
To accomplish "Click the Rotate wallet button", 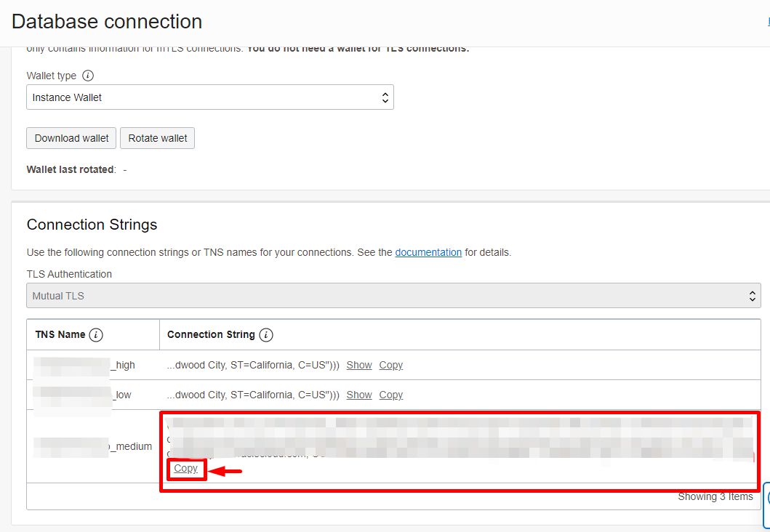I will click(x=157, y=137).
